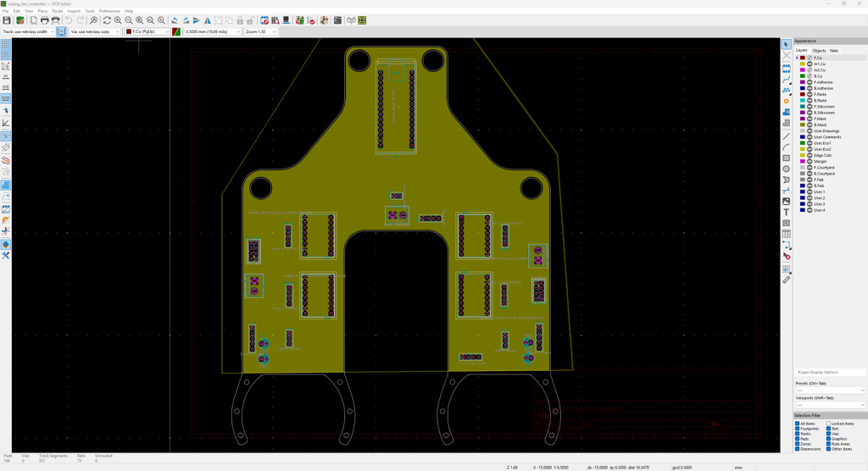Hide the Edge.Cuts layer
This screenshot has width=868, height=471.
tap(810, 156)
